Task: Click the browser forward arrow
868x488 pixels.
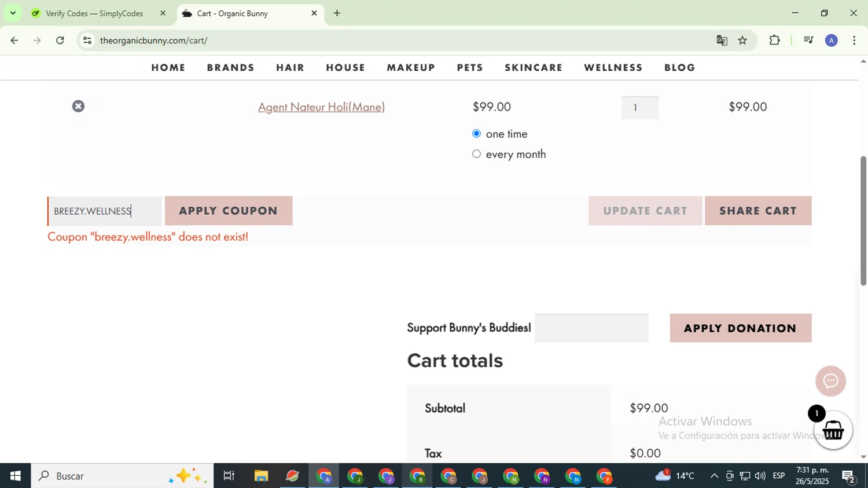Action: 37,41
